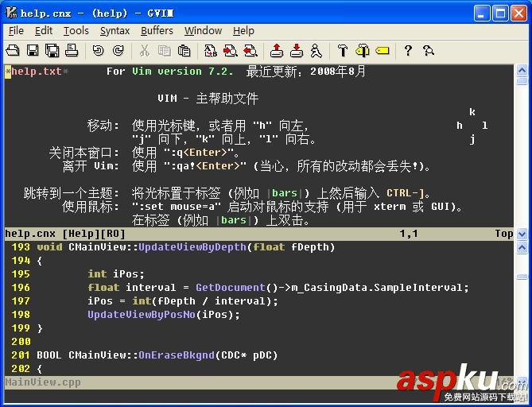
Task: Click the Build tags icon
Action: pyautogui.click(x=363, y=51)
